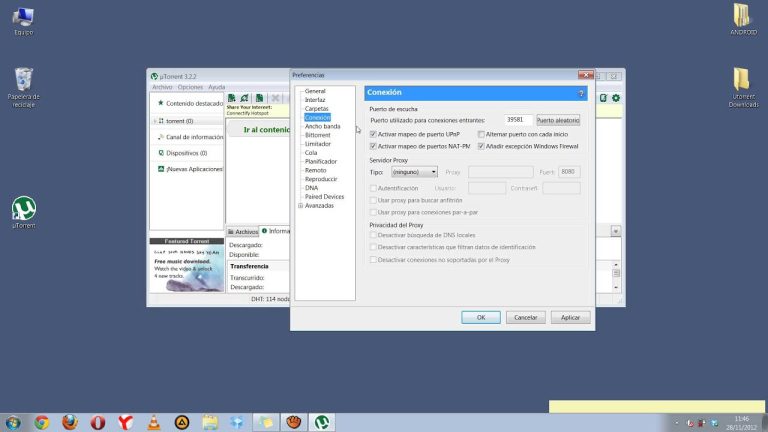Viewport: 768px width, 432px height.
Task: Click OK button in Preferencias
Action: pyautogui.click(x=480, y=317)
